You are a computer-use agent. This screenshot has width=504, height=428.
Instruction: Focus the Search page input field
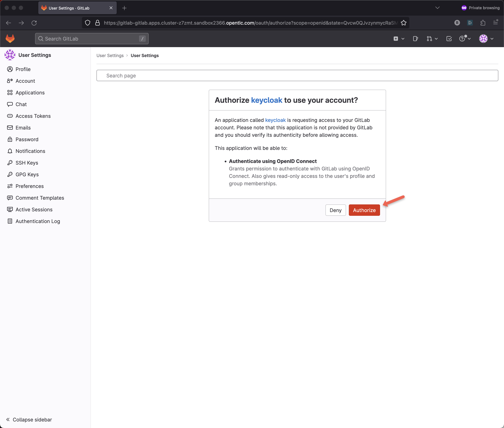pos(297,75)
